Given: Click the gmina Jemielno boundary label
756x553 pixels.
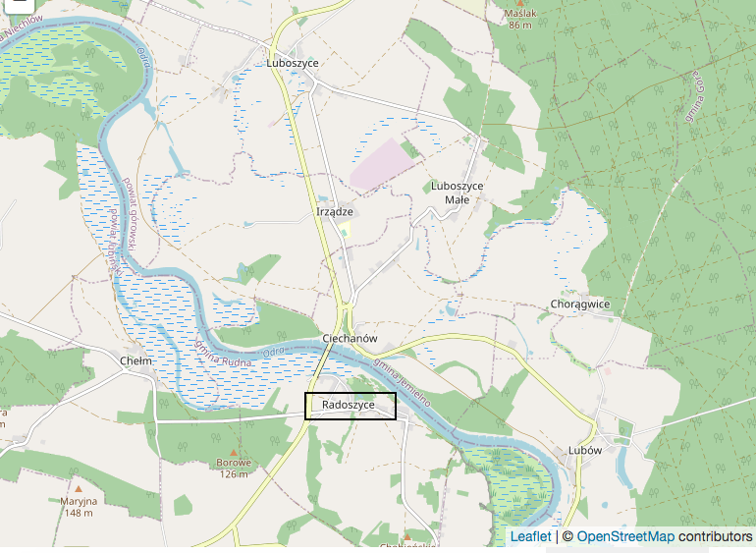Looking at the screenshot, I should click(403, 382).
